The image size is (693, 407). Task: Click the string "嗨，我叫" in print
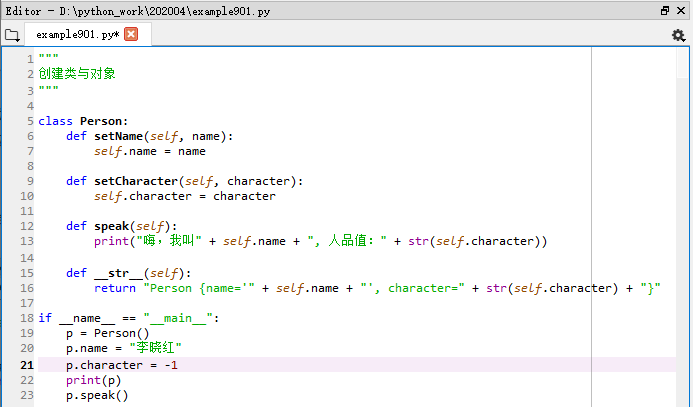[x=168, y=241]
